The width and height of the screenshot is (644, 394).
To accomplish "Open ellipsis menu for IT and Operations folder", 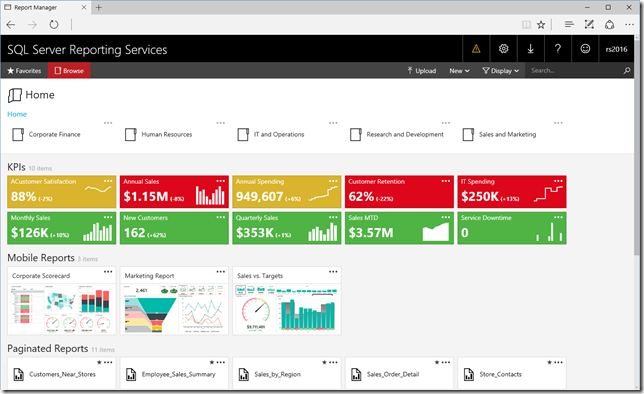I will 333,123.
